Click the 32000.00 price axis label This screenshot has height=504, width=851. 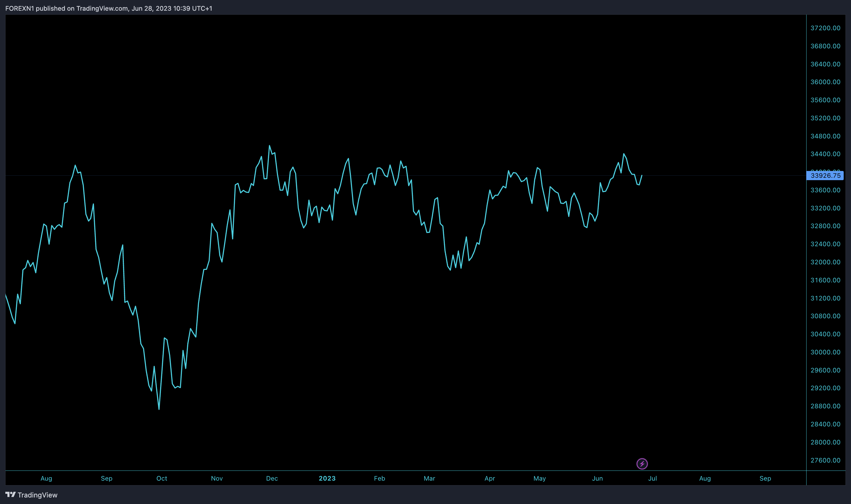825,262
